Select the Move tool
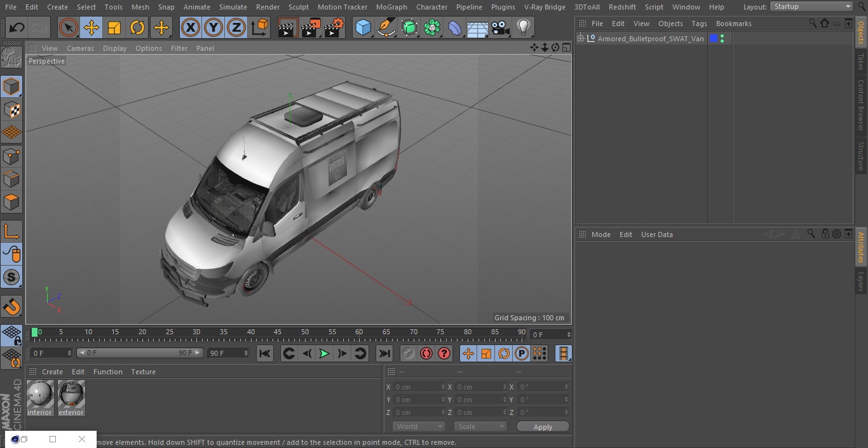 pos(92,28)
